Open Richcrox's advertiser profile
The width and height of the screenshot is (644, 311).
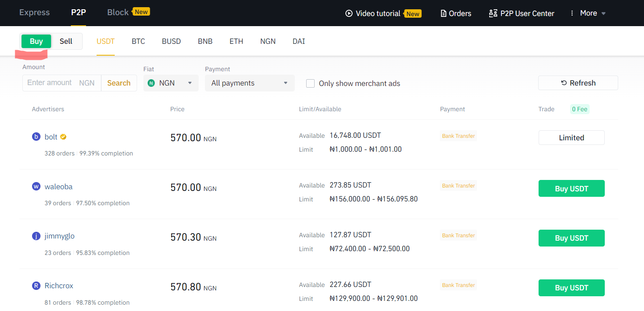coord(59,286)
